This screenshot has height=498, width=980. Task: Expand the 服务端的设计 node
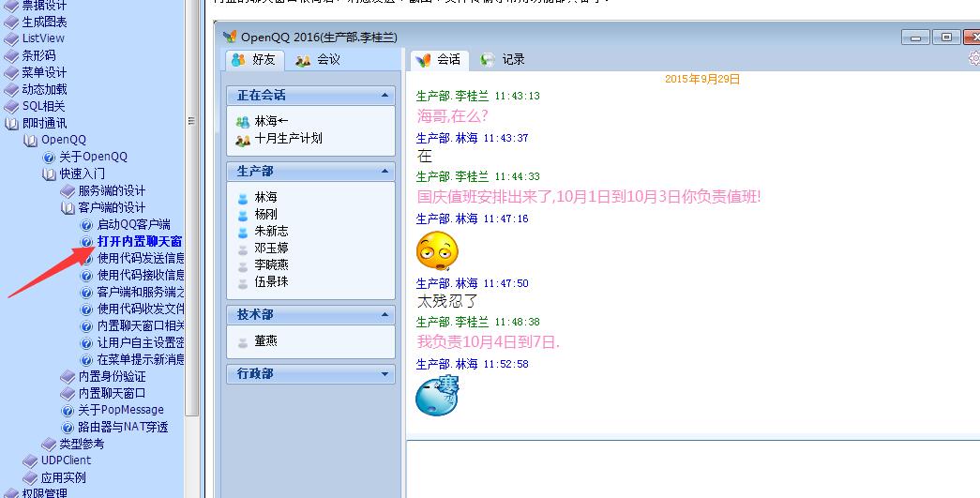(112, 190)
